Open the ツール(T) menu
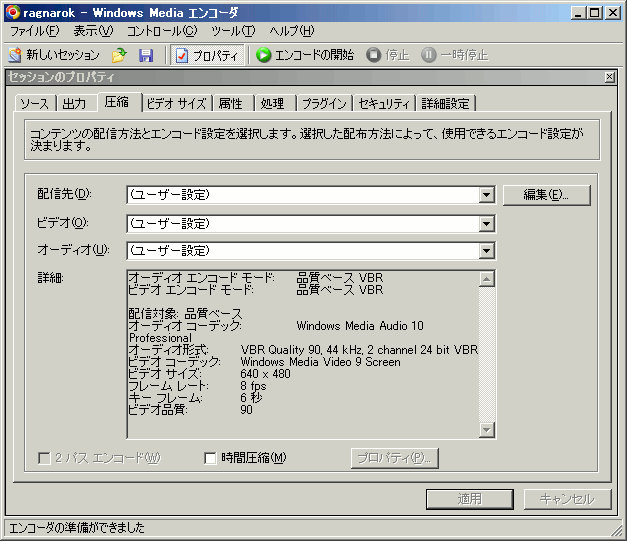 pyautogui.click(x=233, y=31)
